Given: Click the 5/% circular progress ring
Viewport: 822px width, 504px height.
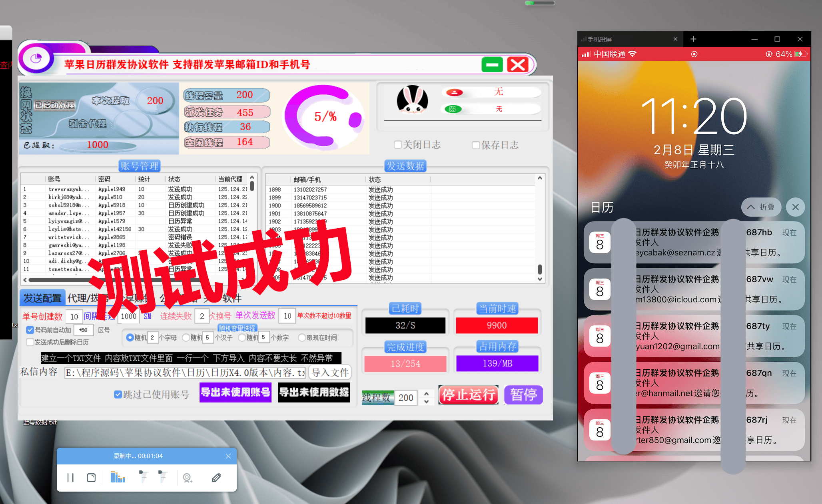Looking at the screenshot, I should [x=325, y=116].
